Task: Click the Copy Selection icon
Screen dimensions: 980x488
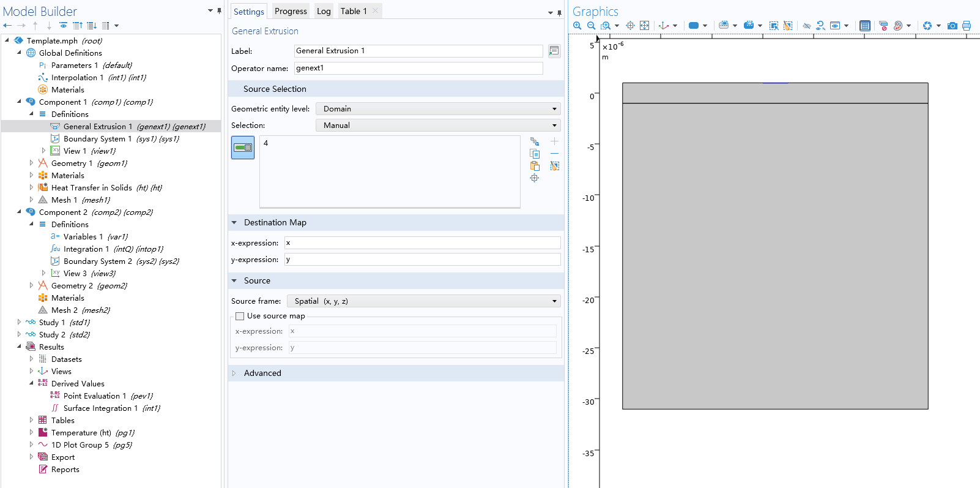Action: point(535,154)
